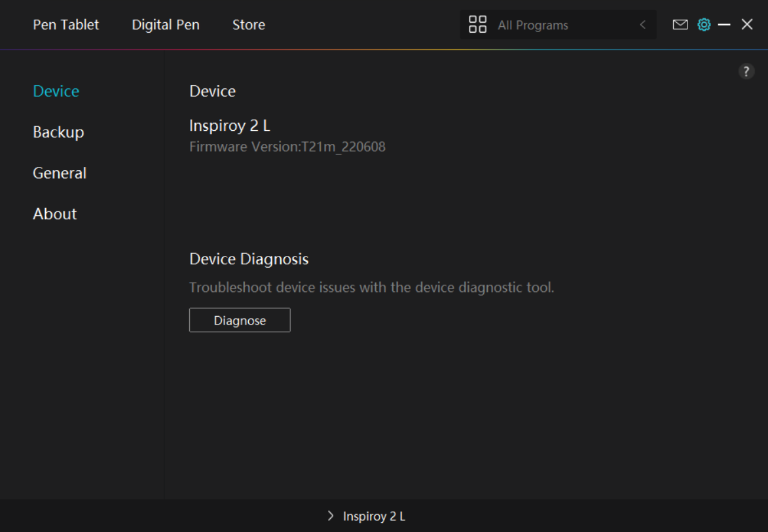Open General settings in sidebar
768x532 pixels.
click(x=60, y=173)
